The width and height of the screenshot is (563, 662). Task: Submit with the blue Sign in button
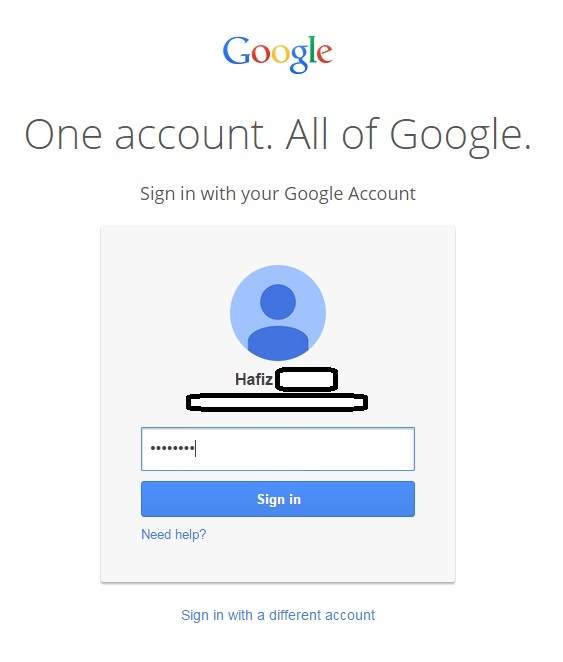pyautogui.click(x=278, y=499)
